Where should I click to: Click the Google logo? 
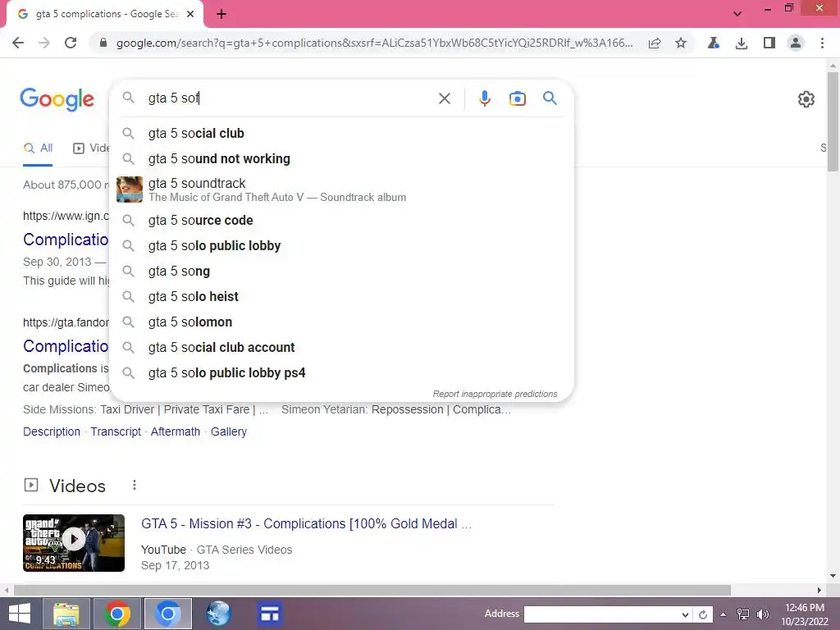[x=57, y=99]
